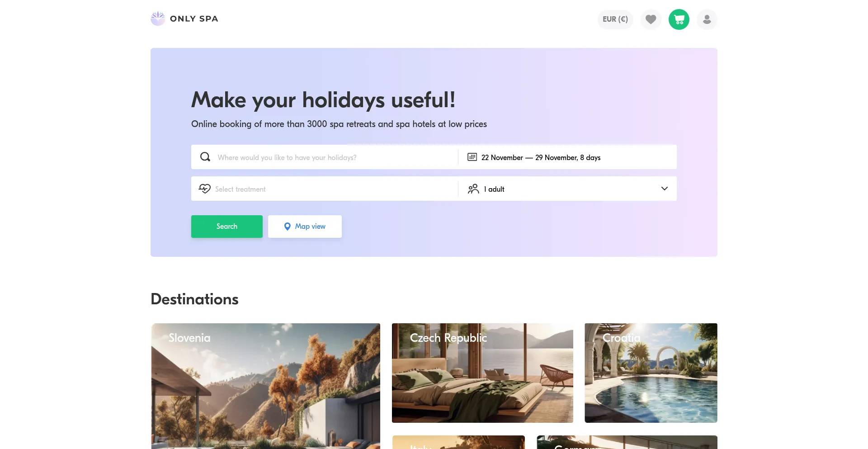This screenshot has width=868, height=449.
Task: Open Map view
Action: pos(305,227)
